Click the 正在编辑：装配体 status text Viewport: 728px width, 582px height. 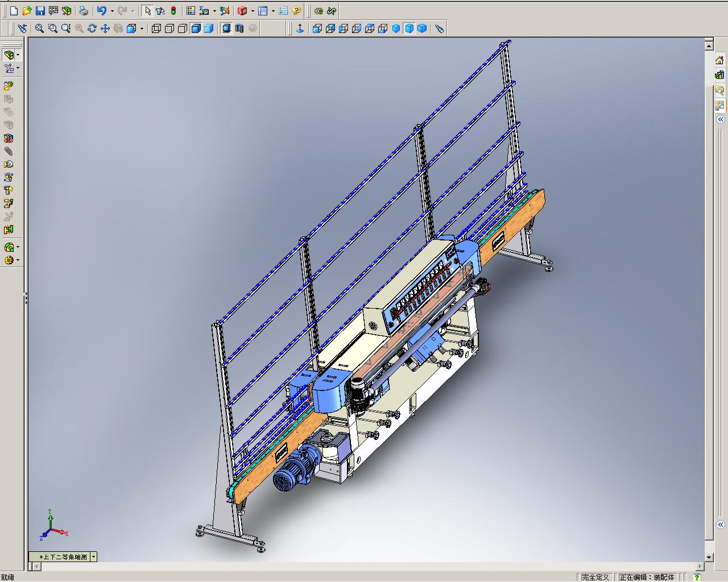coord(647,577)
